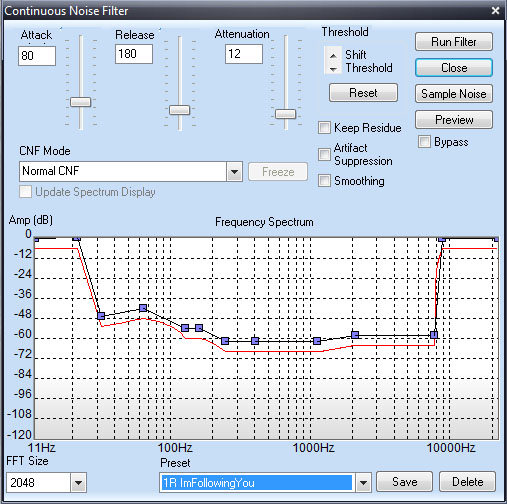Open the CNF Mode dropdown
The width and height of the screenshot is (507, 504).
[x=235, y=172]
